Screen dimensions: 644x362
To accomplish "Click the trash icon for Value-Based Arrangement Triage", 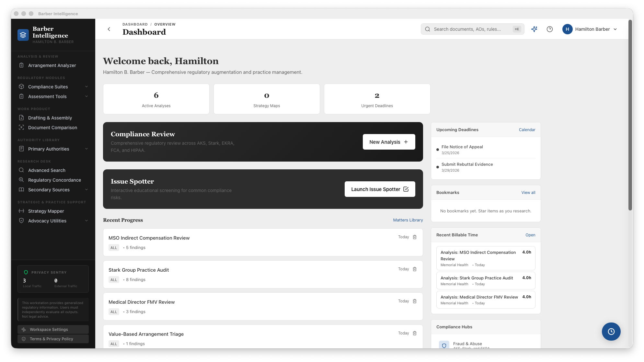I will (415, 333).
